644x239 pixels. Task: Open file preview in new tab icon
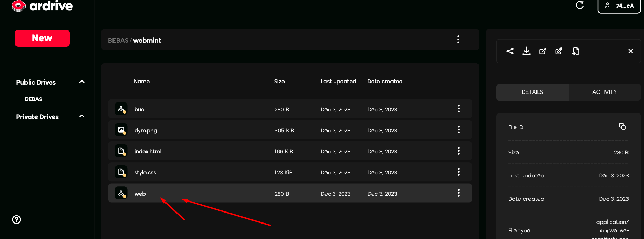pos(543,51)
